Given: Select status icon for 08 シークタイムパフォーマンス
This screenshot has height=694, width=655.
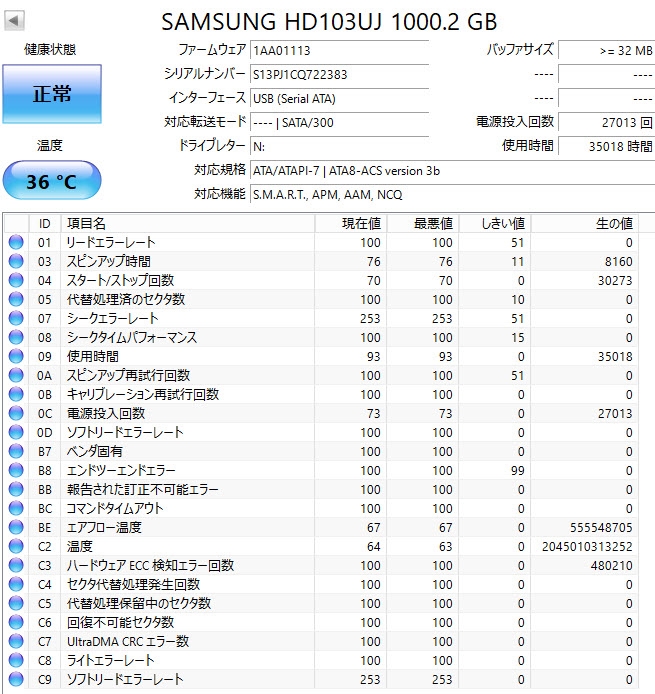Looking at the screenshot, I should click(16, 337).
